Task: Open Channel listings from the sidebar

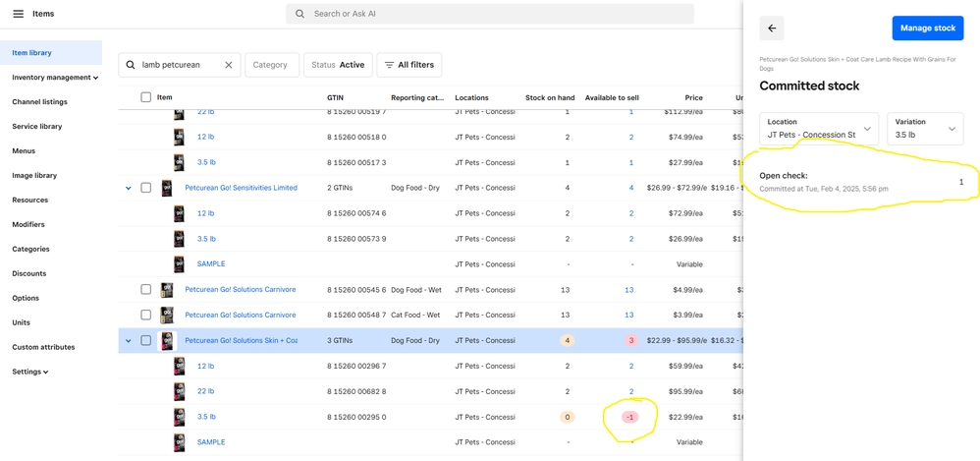Action: [40, 102]
